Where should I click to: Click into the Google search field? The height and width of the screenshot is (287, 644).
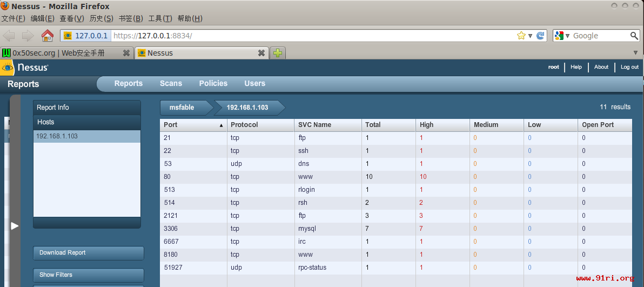point(600,36)
